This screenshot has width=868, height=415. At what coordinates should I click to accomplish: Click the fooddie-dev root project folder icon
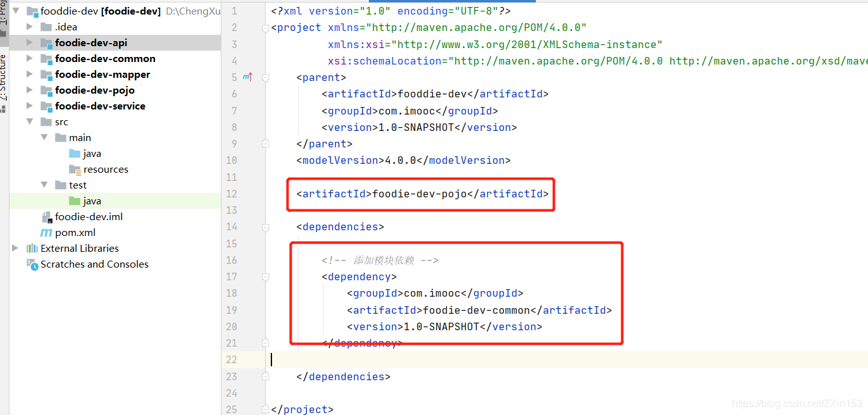pyautogui.click(x=32, y=11)
